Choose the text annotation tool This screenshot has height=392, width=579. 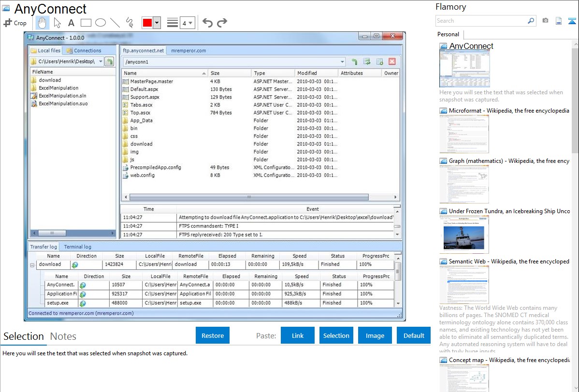(71, 23)
